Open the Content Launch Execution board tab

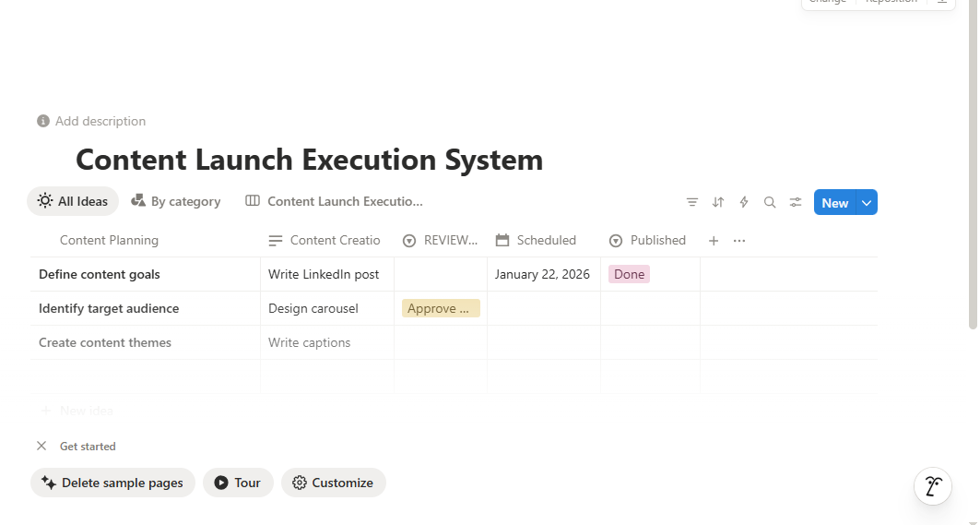[335, 201]
